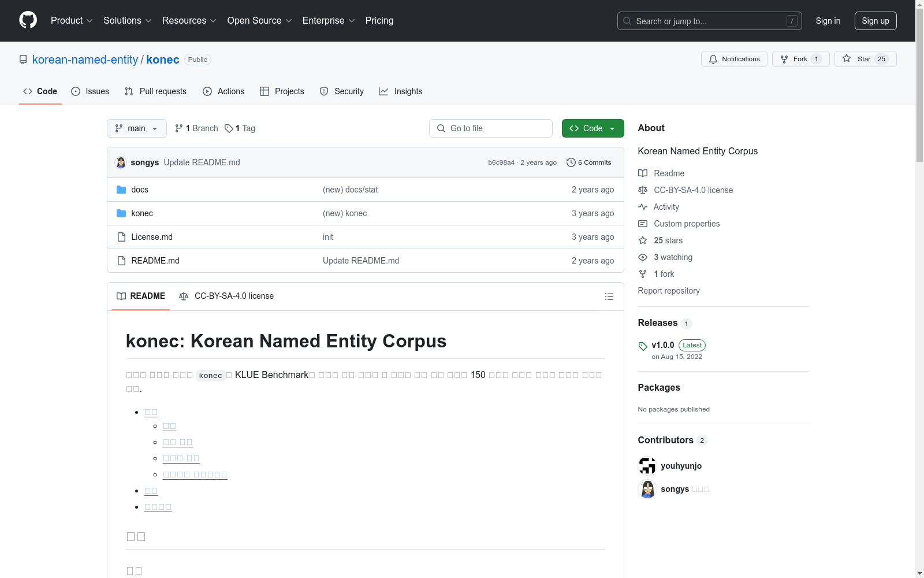Open the Insights tab
924x578 pixels.
click(400, 91)
